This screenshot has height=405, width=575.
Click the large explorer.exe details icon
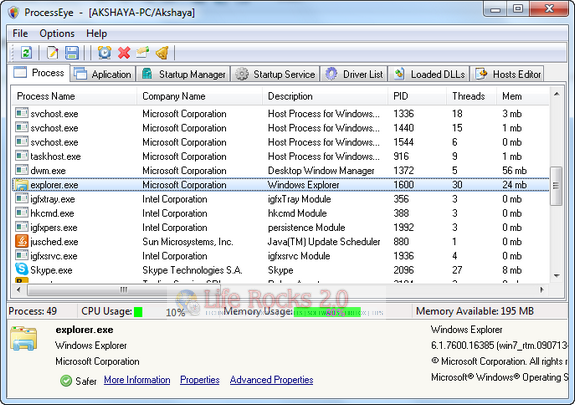[23, 338]
